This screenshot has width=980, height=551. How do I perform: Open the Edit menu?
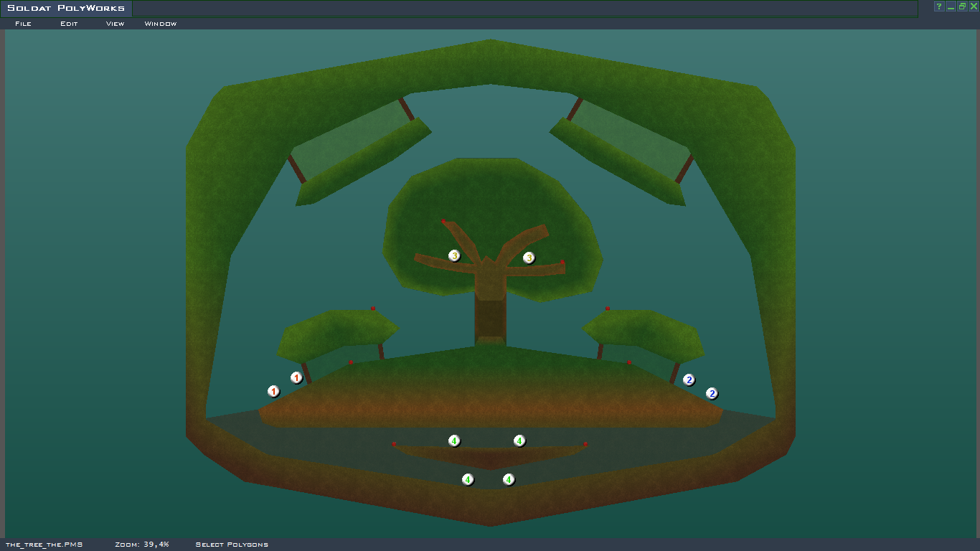tap(69, 24)
